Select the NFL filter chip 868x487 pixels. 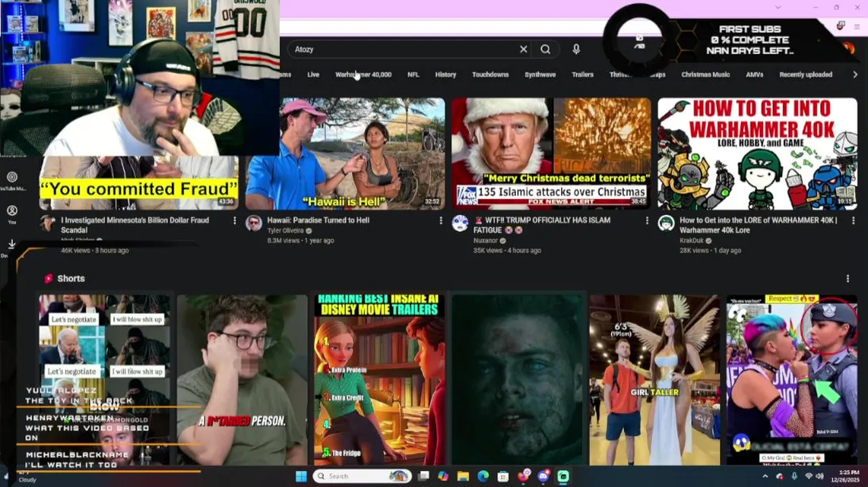[413, 74]
